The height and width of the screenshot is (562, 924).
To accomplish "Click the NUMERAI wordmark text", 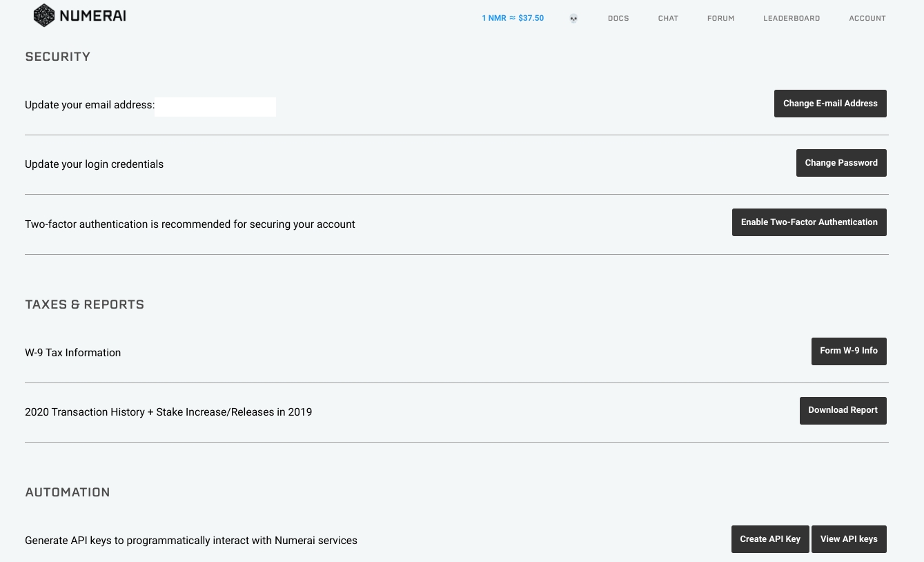I will click(x=92, y=16).
